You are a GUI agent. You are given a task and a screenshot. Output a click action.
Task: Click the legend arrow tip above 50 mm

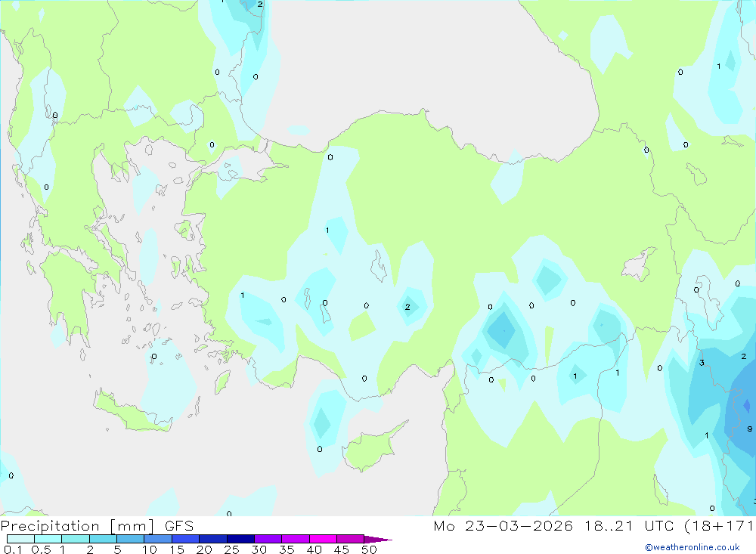(x=377, y=539)
